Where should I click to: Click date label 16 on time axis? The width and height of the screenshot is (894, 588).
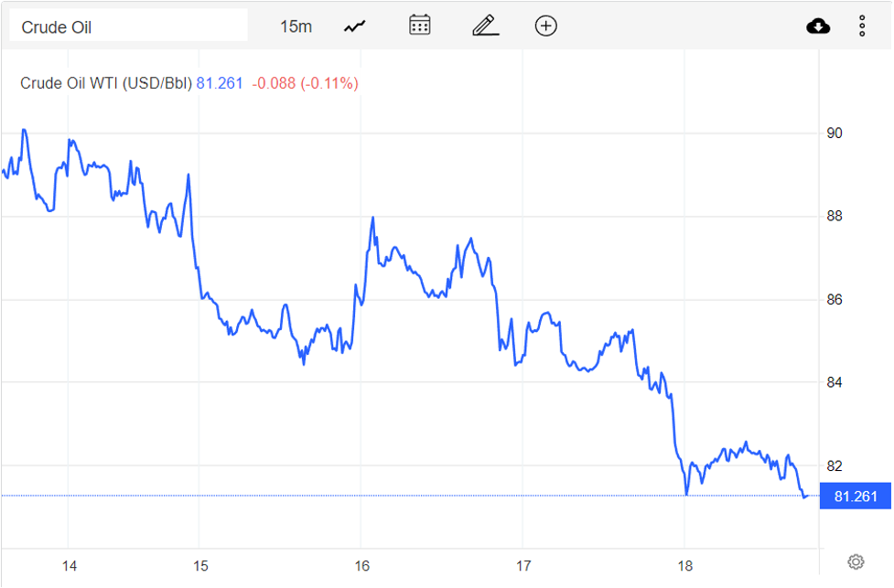pyautogui.click(x=361, y=566)
